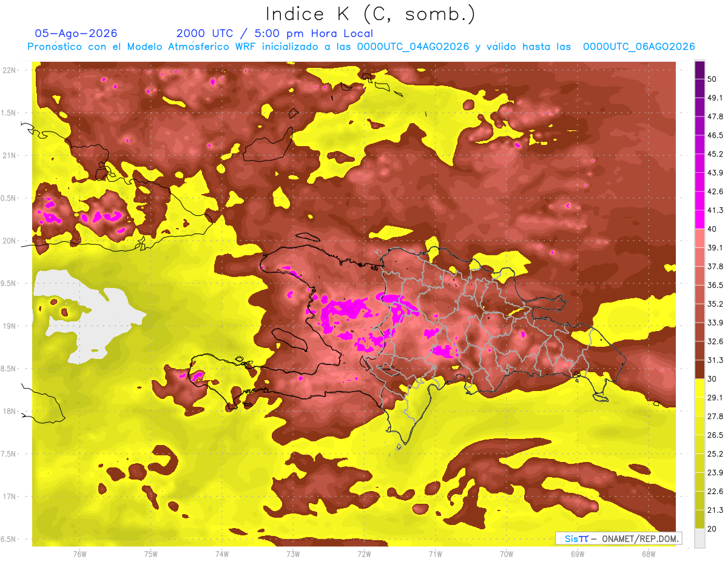Click legend value "32.6"
Viewport: 728px width, 562px height.
click(x=715, y=341)
